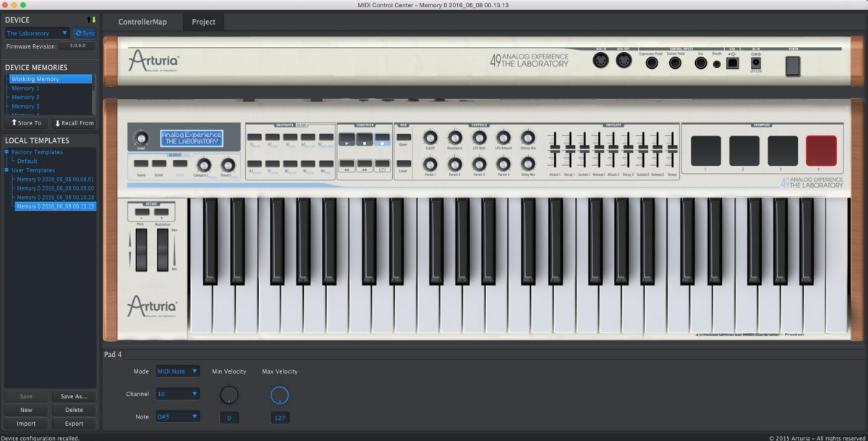Select drum pad 2
This screenshot has width=868, height=441.
point(744,151)
